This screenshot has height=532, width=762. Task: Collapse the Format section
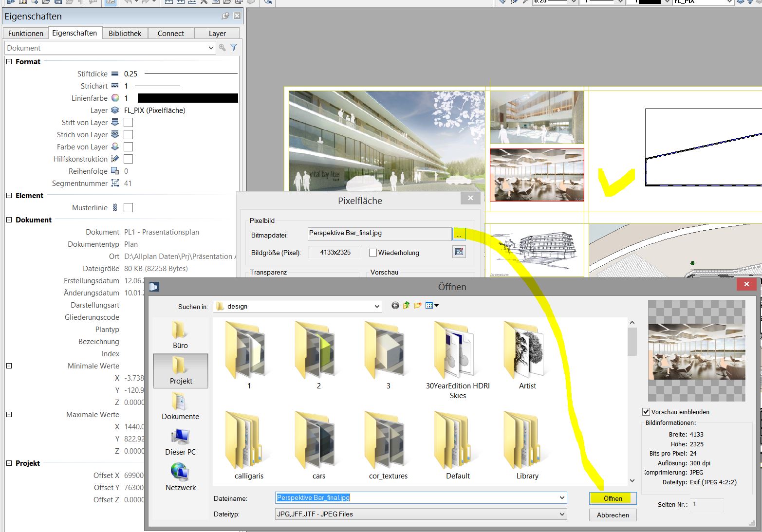9,62
